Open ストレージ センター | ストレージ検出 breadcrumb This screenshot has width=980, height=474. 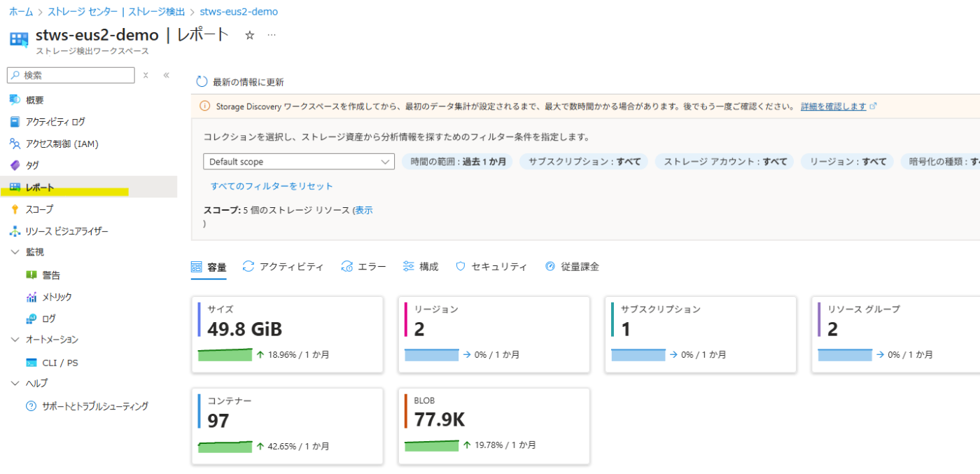pyautogui.click(x=116, y=12)
